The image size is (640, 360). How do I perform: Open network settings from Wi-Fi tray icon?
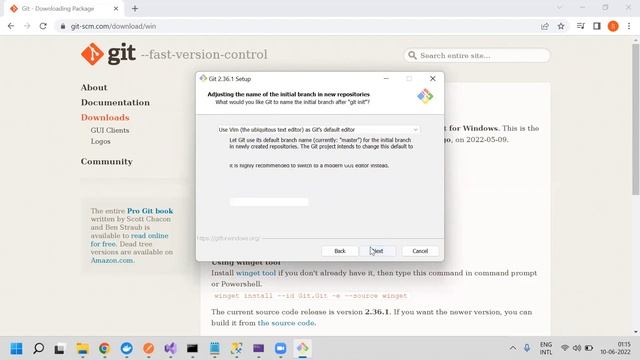point(565,348)
